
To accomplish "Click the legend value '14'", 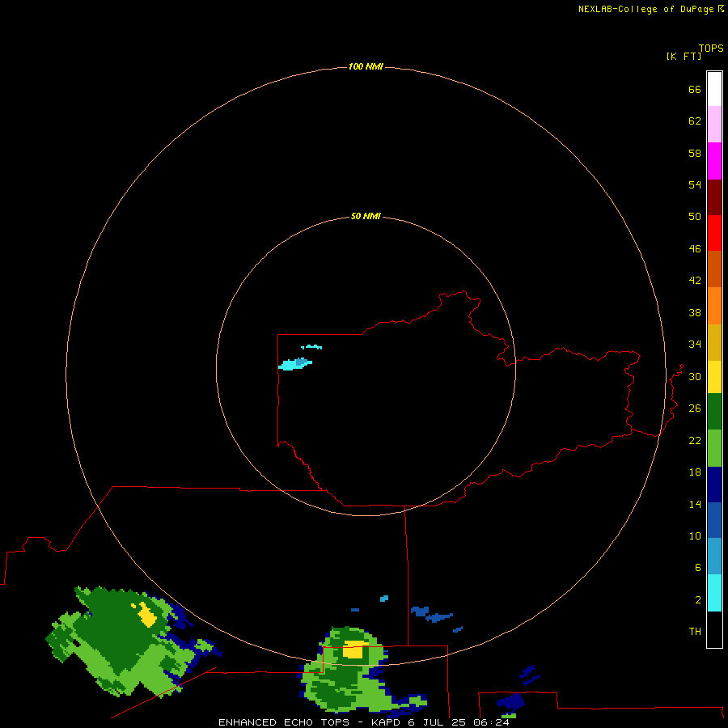I will click(695, 504).
